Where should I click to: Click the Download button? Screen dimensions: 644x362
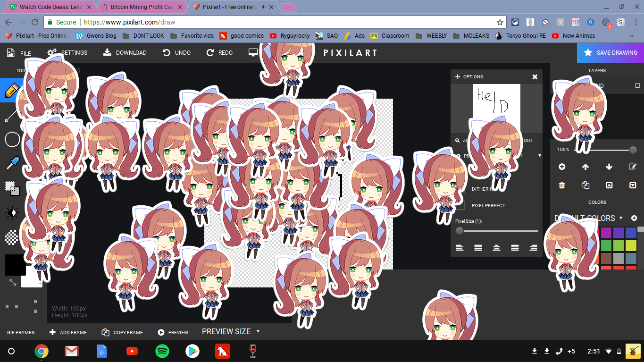click(x=125, y=53)
